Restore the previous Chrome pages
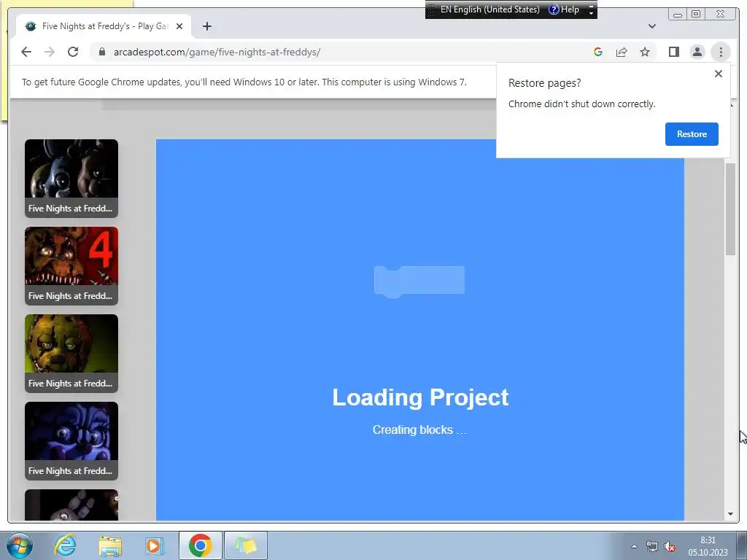747x560 pixels. (x=692, y=134)
